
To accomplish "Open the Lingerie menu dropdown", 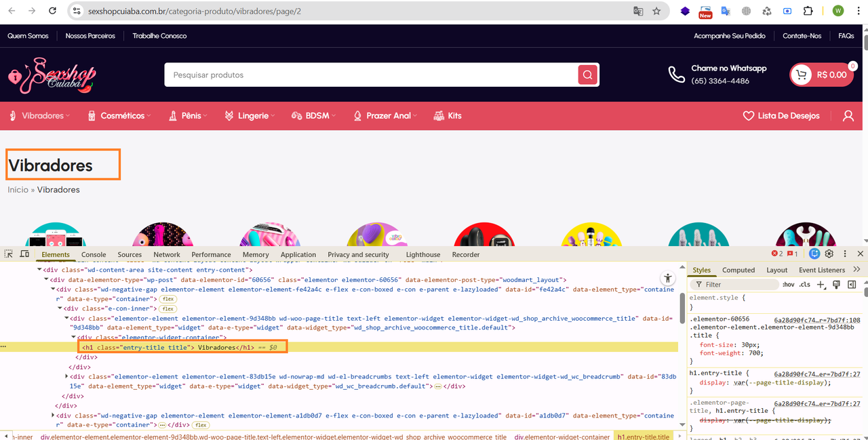I will pyautogui.click(x=250, y=116).
